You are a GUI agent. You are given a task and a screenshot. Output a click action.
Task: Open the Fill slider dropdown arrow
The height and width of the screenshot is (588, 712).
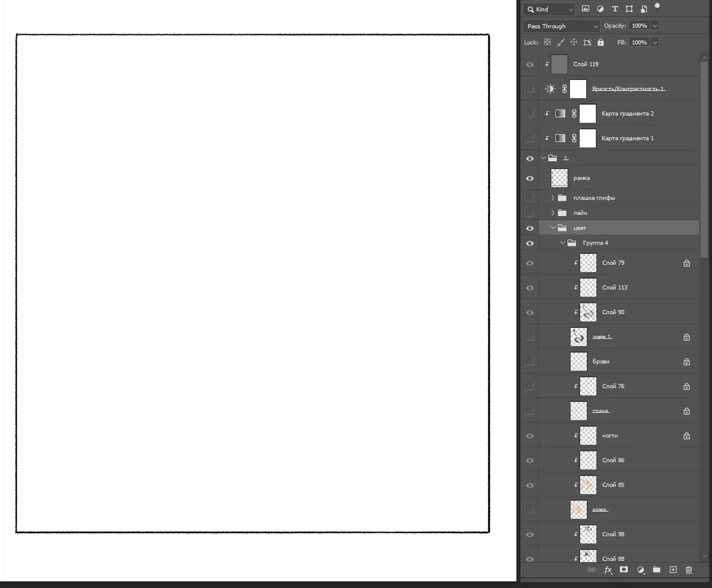(x=655, y=43)
